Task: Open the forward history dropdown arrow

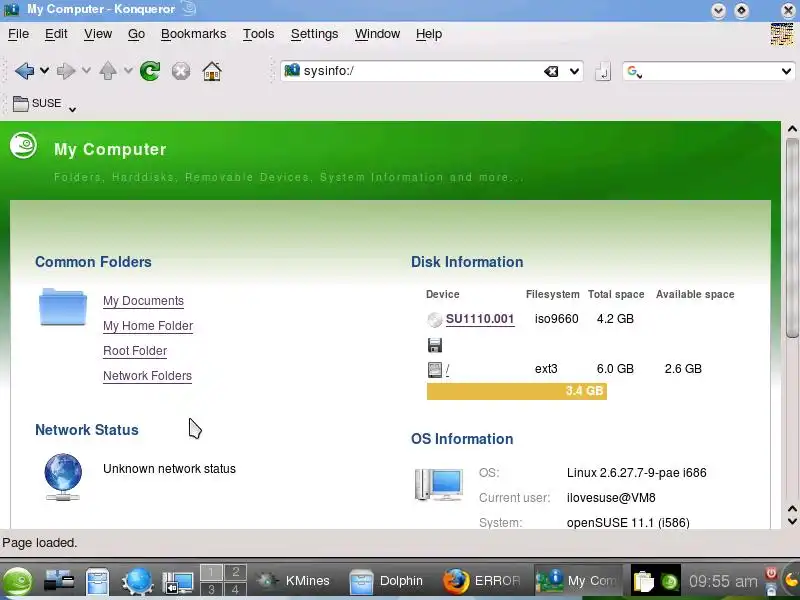Action: click(86, 70)
